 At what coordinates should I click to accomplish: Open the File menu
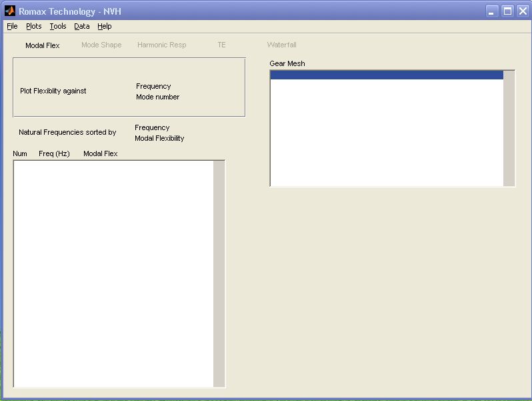(12, 26)
